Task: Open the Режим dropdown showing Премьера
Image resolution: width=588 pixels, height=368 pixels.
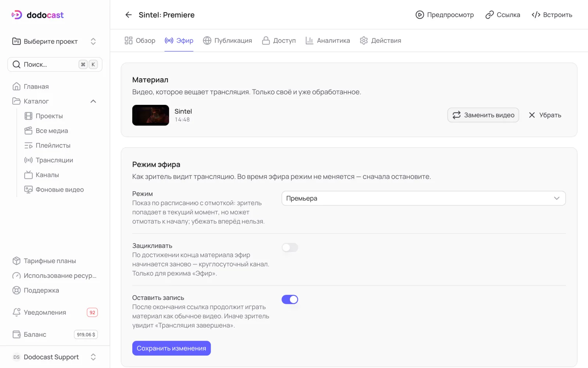Action: coord(423,198)
